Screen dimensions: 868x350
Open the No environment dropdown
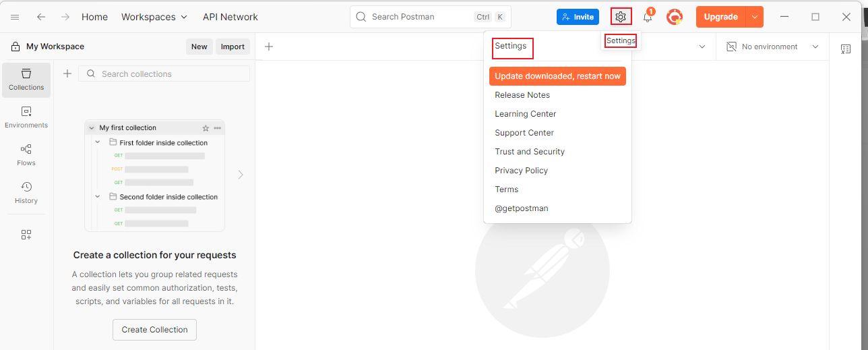772,47
